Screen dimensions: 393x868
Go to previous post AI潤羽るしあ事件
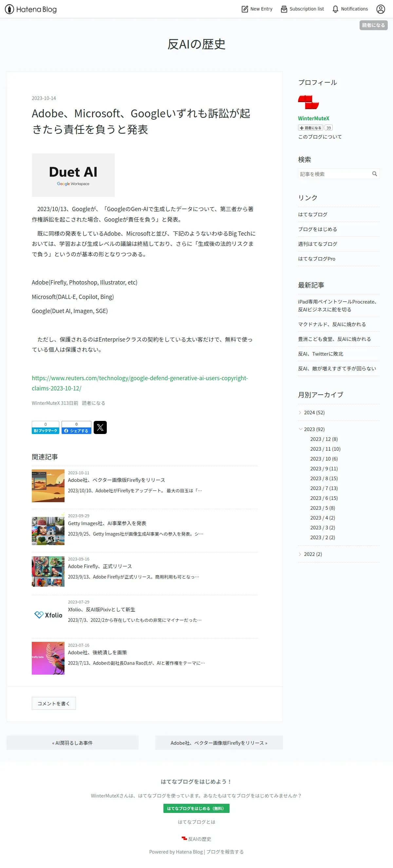coord(72,743)
